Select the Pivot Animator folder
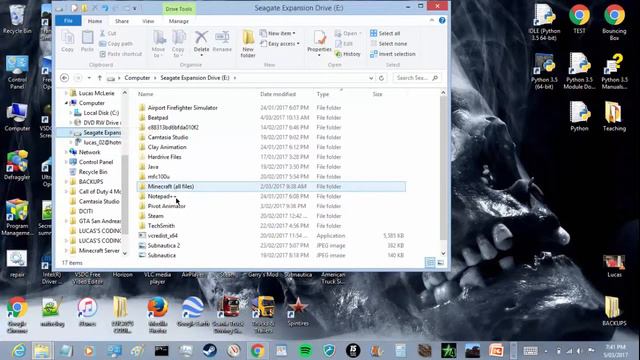Image resolution: width=640 pixels, height=360 pixels. click(x=167, y=206)
